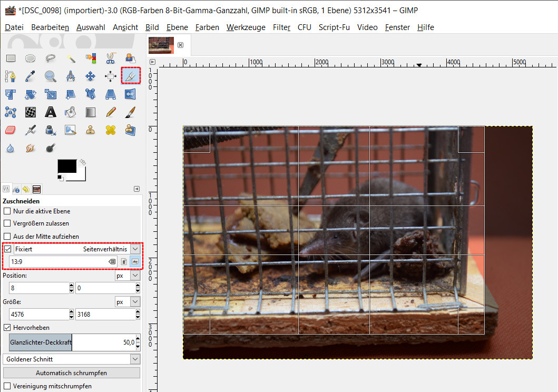
Task: Open the 'Goldener Schnitt' guides dropdown
Action: pyautogui.click(x=135, y=359)
